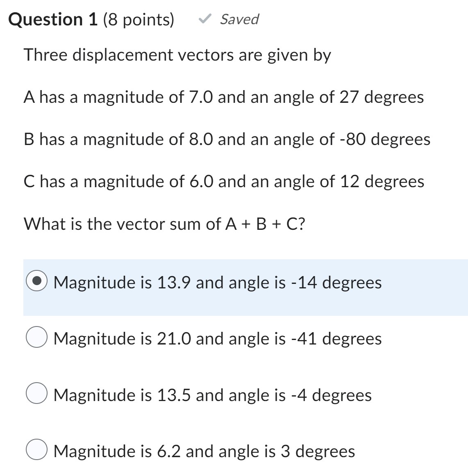Click the Saved status label
Image resolution: width=468 pixels, height=476 pixels.
click(239, 18)
